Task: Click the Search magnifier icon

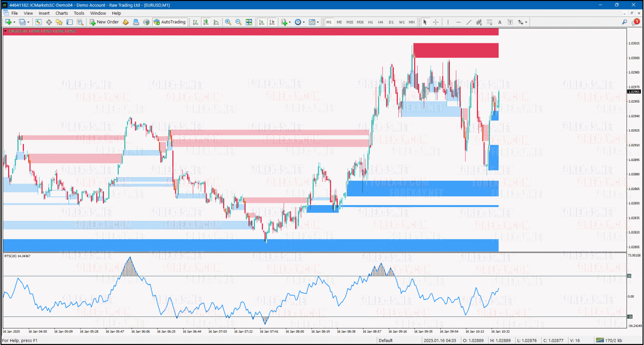Action: [625, 22]
